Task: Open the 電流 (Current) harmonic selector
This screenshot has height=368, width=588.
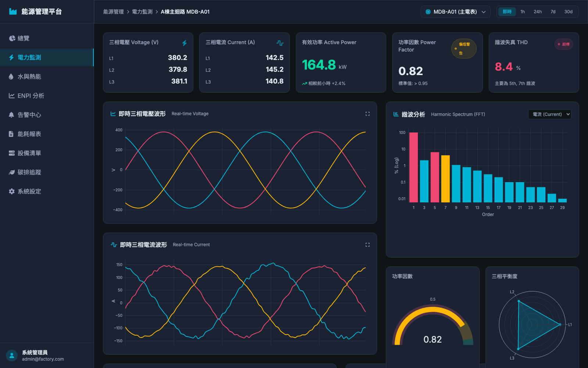Action: click(x=550, y=114)
